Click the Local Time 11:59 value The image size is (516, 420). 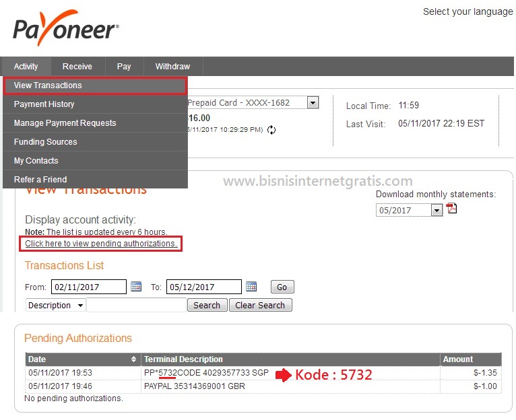(x=408, y=106)
